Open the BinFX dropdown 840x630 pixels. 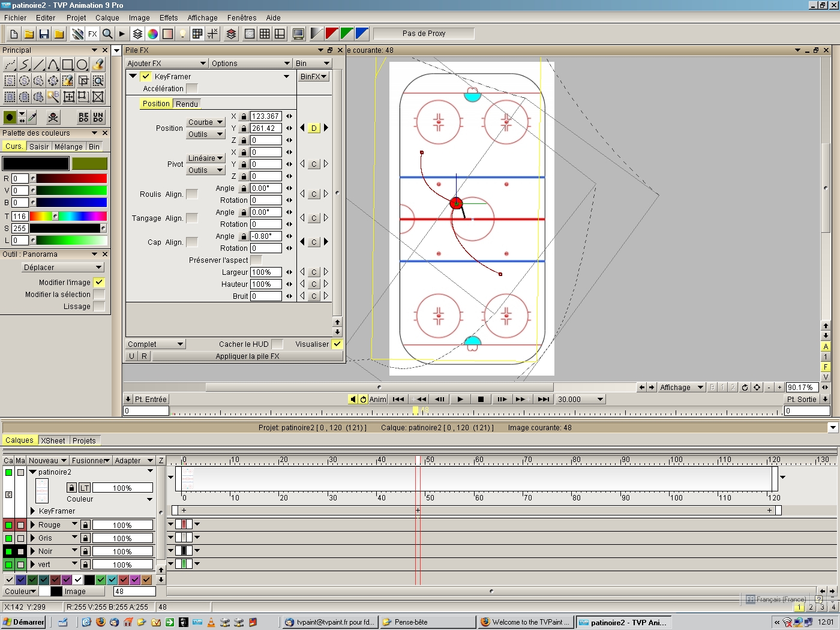coord(314,76)
